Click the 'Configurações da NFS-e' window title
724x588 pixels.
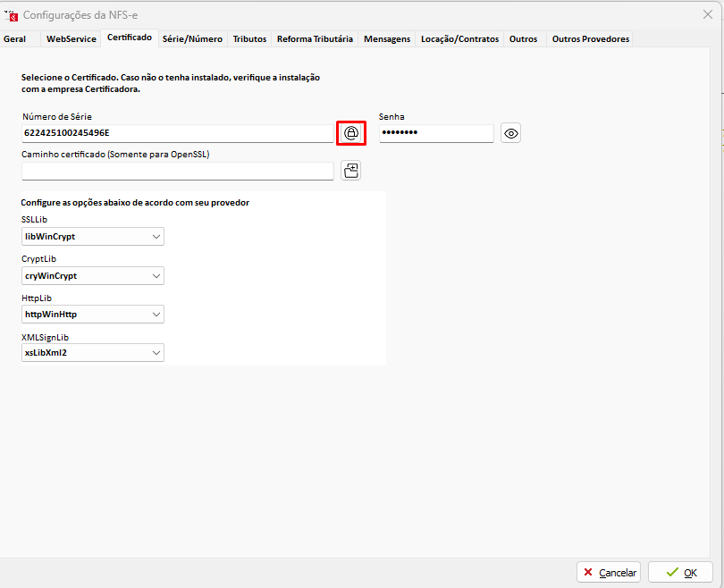click(x=80, y=15)
